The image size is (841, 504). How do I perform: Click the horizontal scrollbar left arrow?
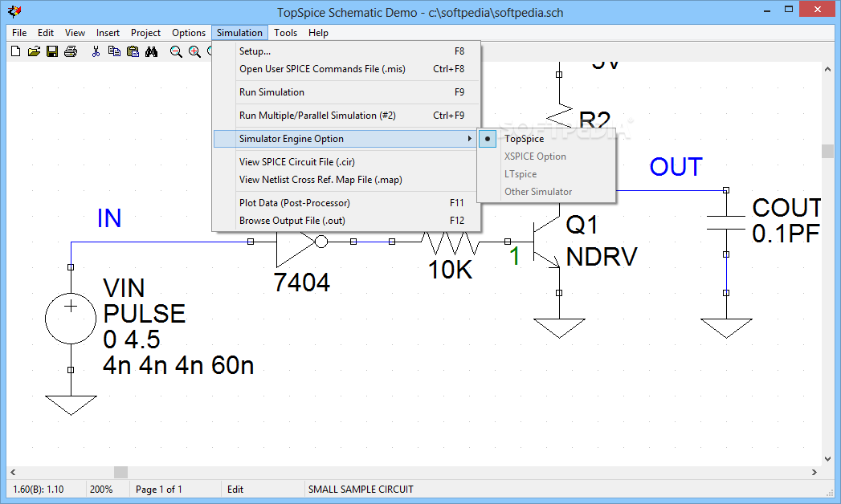14,472
